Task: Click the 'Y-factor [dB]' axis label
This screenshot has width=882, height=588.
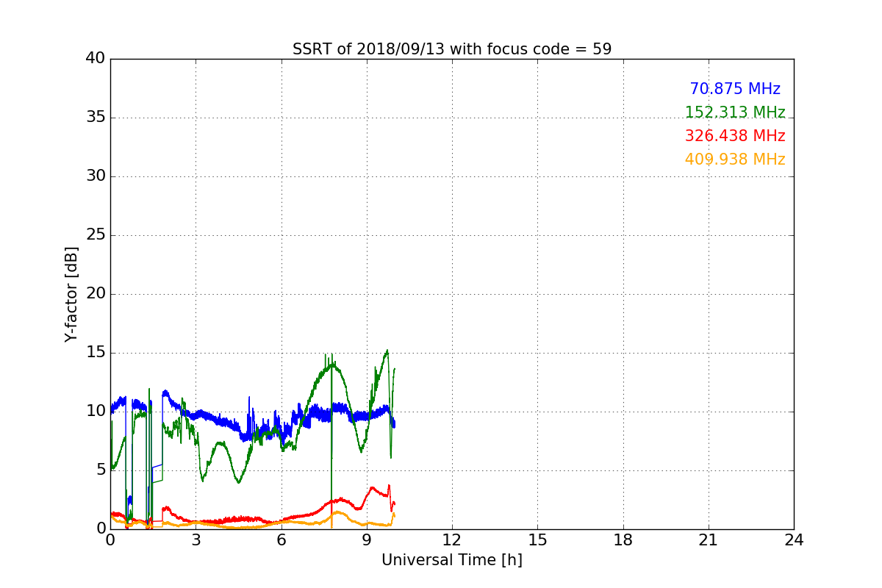Action: point(71,294)
